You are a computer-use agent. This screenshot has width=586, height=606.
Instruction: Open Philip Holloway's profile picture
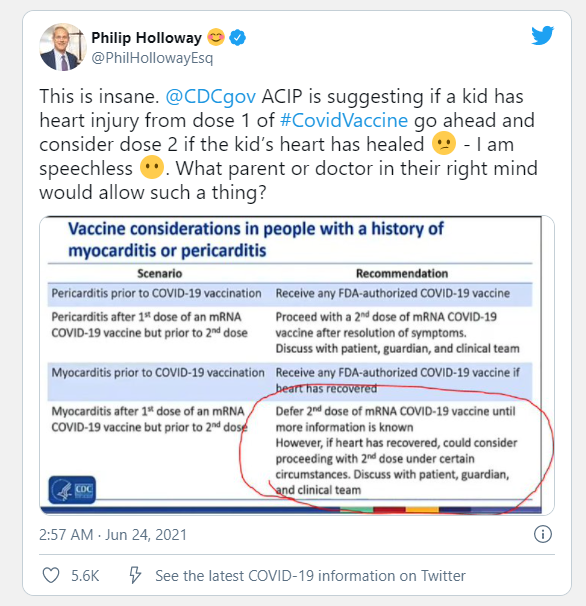point(63,47)
